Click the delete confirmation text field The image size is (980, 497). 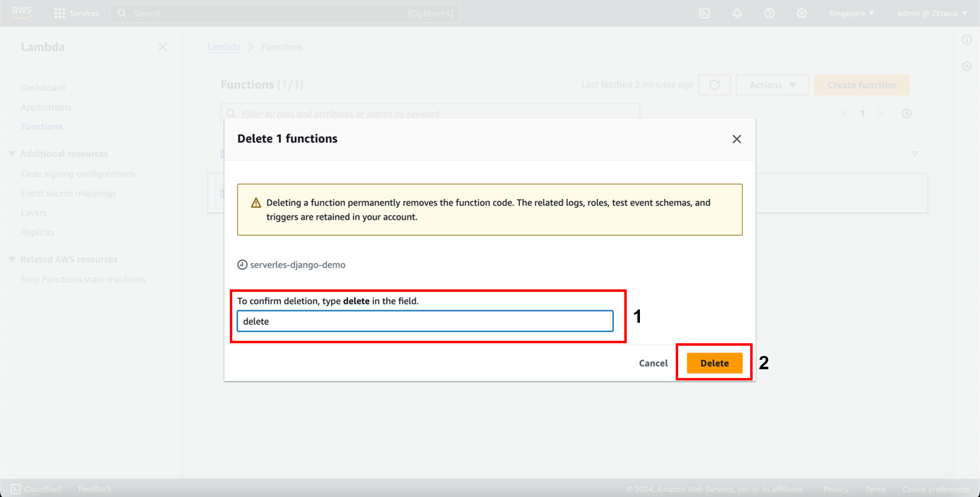tap(425, 321)
